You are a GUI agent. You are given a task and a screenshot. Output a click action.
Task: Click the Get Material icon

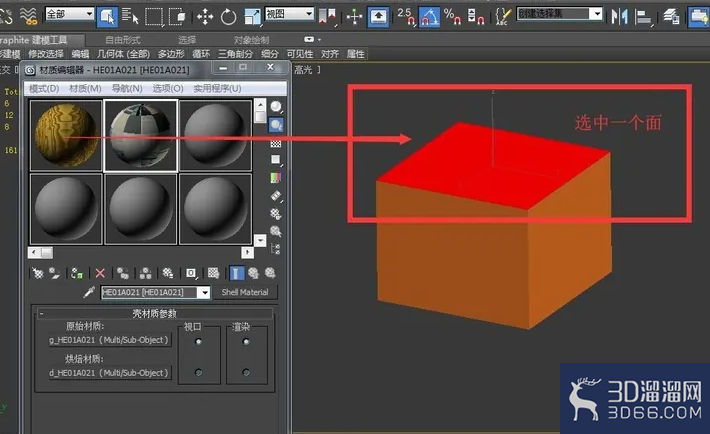coord(38,273)
